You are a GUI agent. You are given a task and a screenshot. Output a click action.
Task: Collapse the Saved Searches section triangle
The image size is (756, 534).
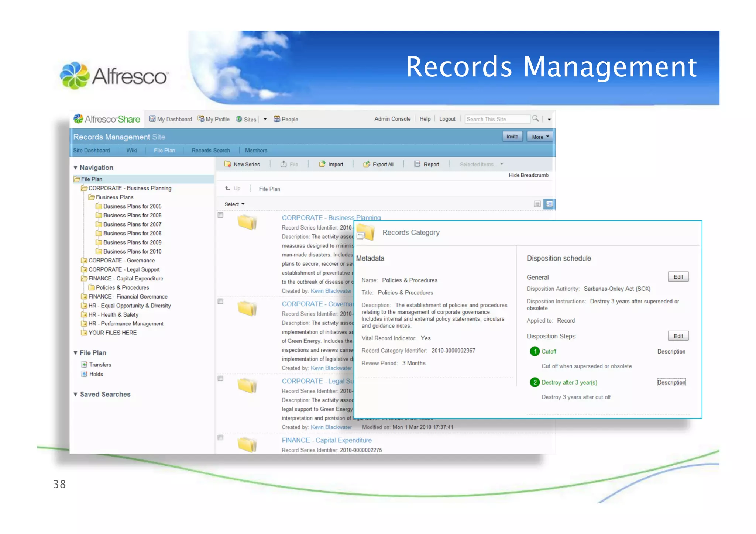click(x=75, y=394)
